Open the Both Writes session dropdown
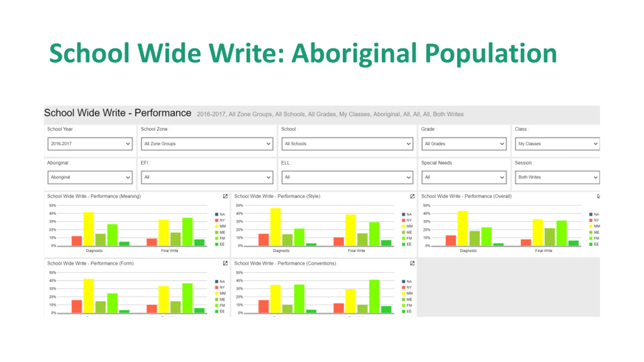 557,177
